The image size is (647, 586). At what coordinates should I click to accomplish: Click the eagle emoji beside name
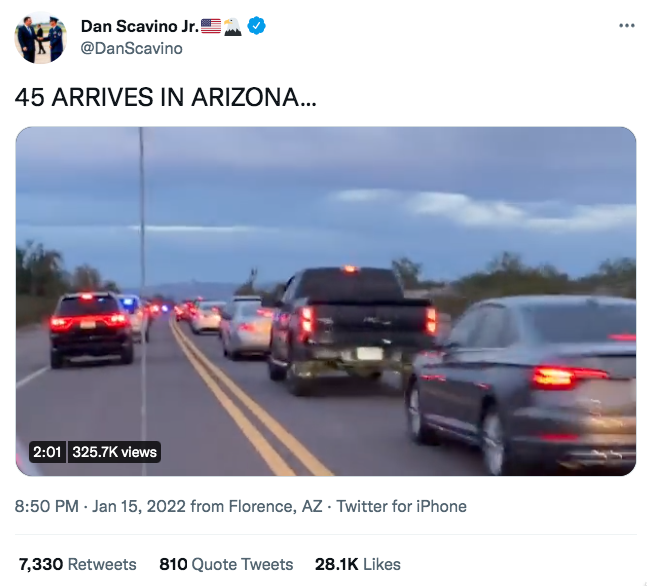coord(233,26)
